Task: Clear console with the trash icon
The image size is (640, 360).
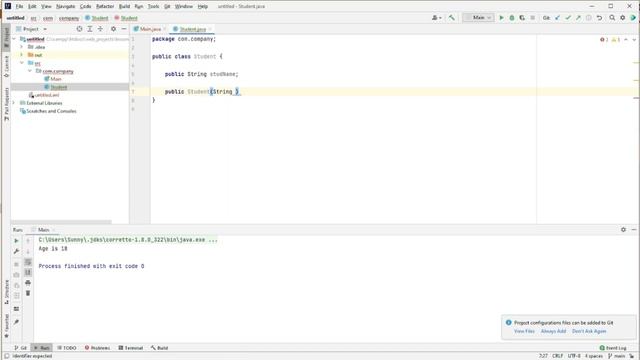Action: [x=28, y=293]
